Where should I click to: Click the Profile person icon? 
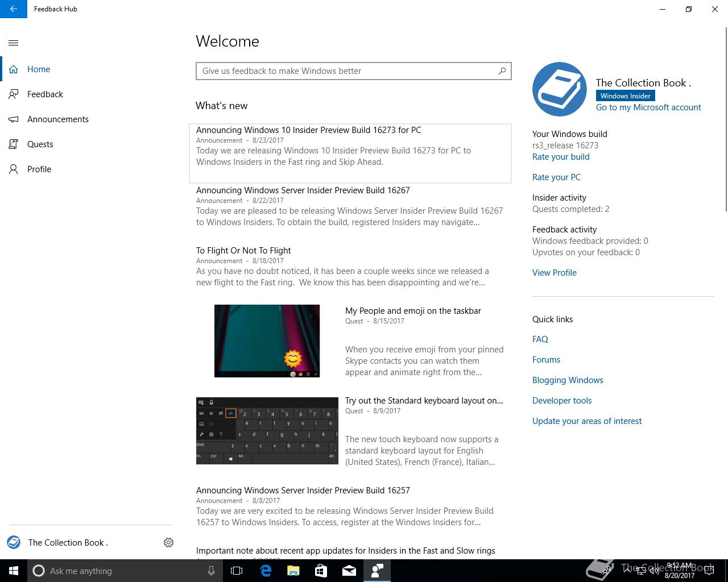14,169
